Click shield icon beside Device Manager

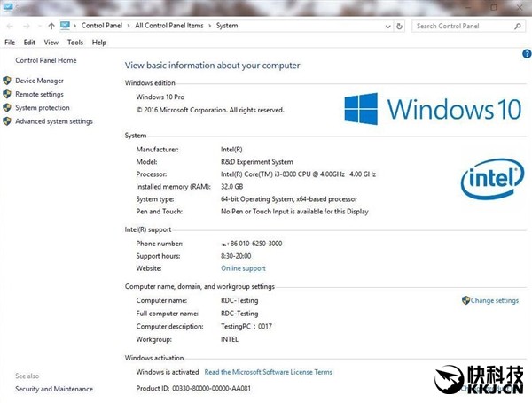pos(7,81)
